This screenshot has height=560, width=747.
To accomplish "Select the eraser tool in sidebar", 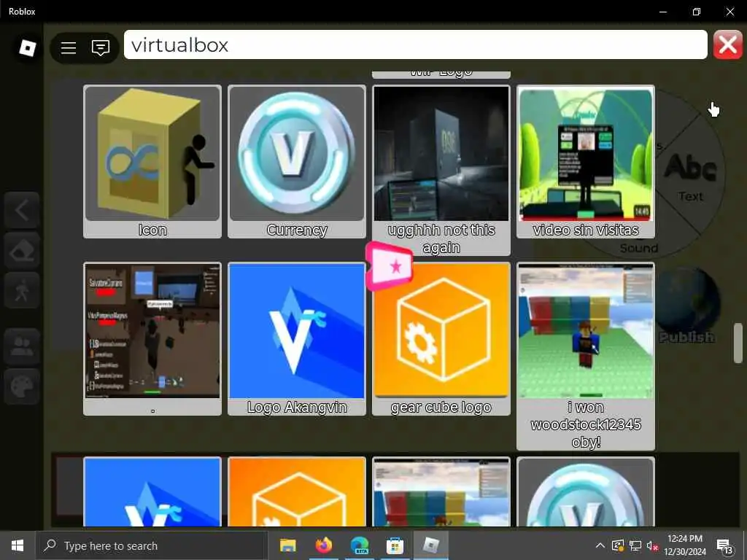I will tap(21, 251).
